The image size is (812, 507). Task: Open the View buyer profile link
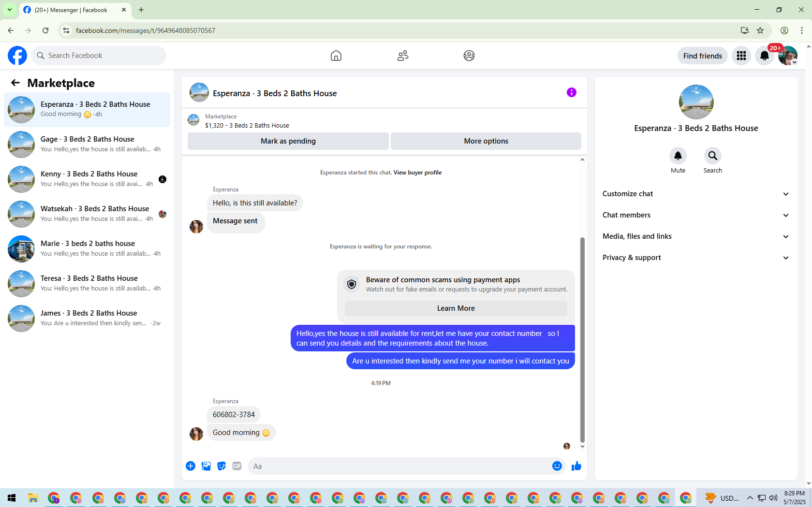(x=417, y=173)
